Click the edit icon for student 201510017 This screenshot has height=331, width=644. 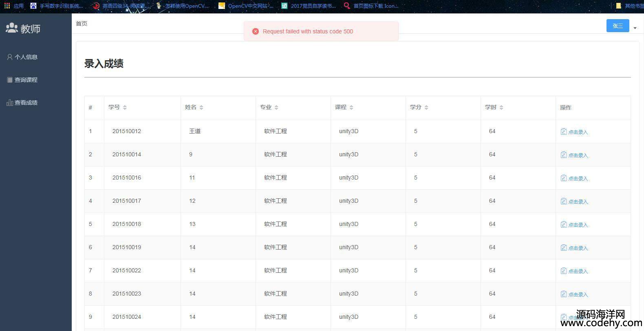click(x=564, y=201)
